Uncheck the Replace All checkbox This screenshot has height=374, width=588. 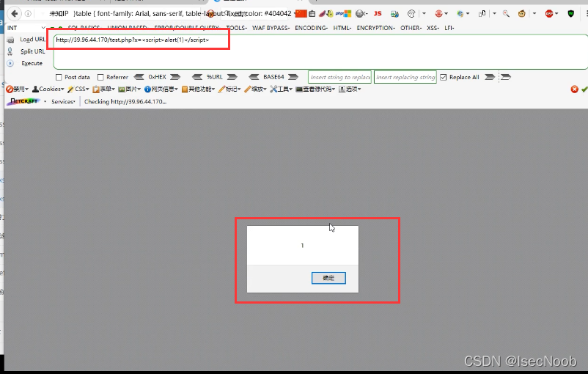444,77
